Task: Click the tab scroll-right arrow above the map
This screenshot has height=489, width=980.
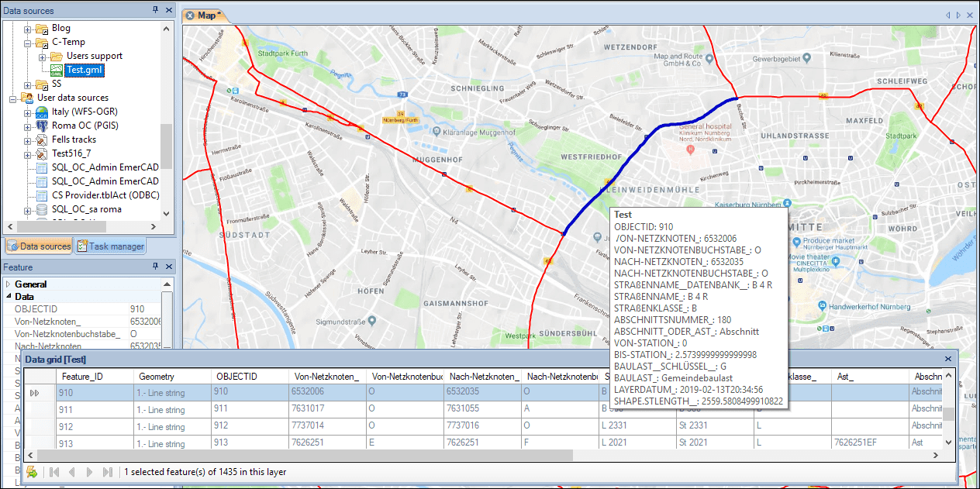Action: (959, 15)
